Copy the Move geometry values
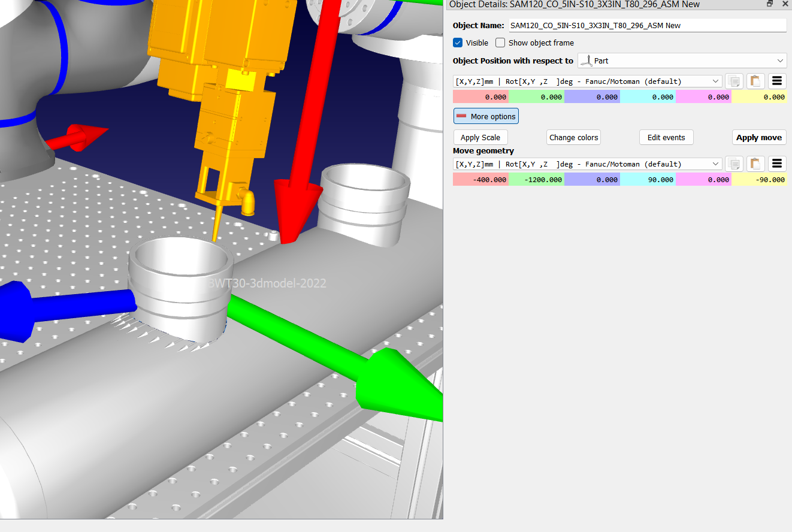This screenshot has width=792, height=532. tap(734, 164)
